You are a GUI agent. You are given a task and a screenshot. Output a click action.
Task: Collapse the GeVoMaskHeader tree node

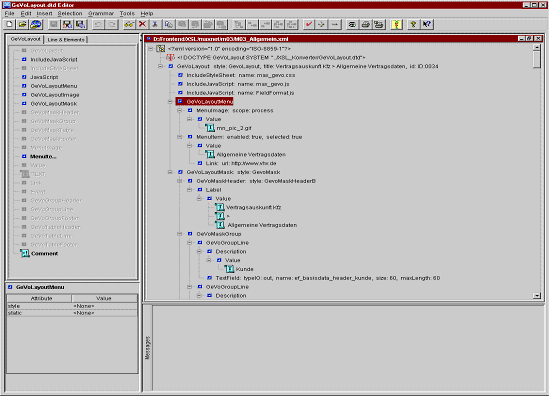[x=180, y=181]
